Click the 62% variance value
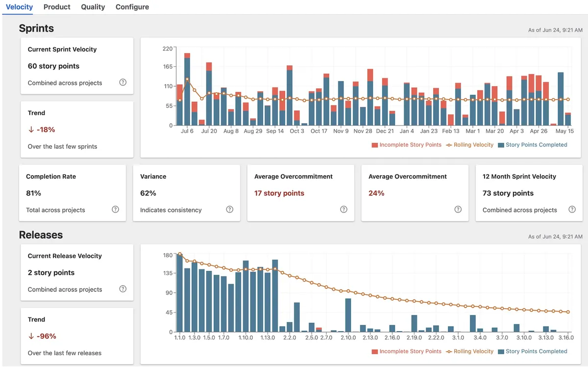588x367 pixels. click(x=148, y=193)
